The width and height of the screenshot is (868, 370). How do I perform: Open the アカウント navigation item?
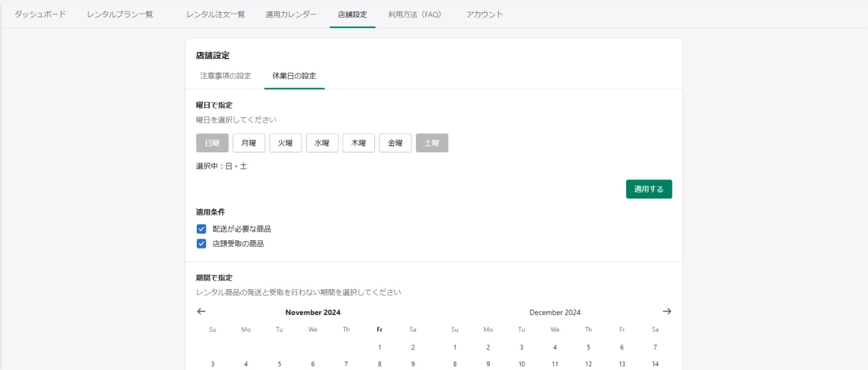(x=485, y=13)
